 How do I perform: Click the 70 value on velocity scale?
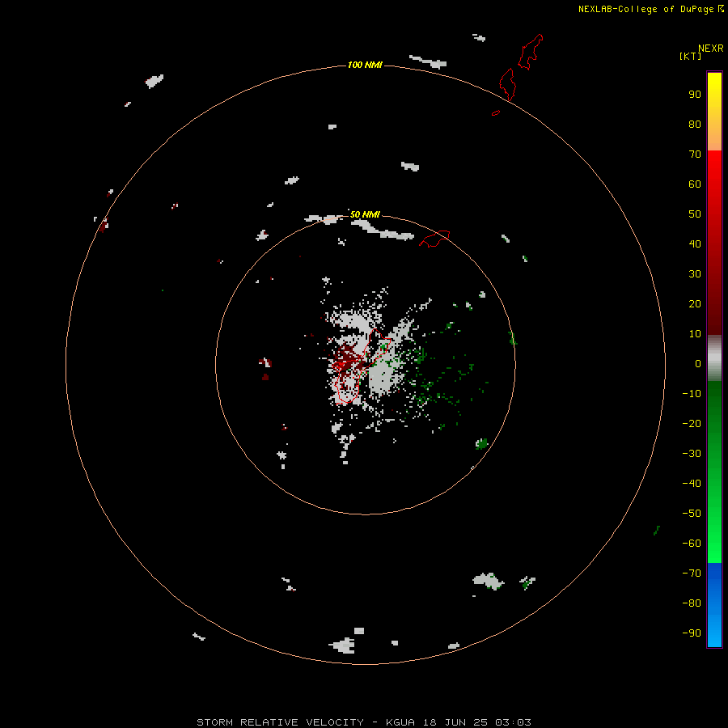tap(695, 154)
